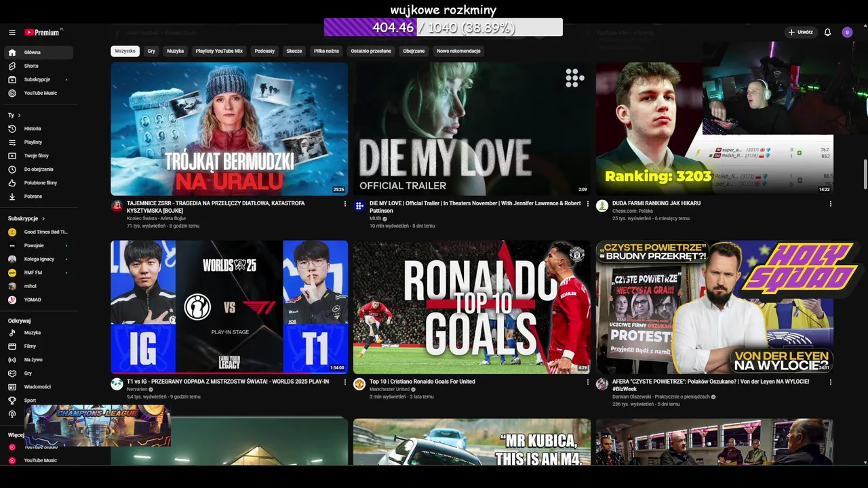Open Na żywo live section

tap(38, 359)
